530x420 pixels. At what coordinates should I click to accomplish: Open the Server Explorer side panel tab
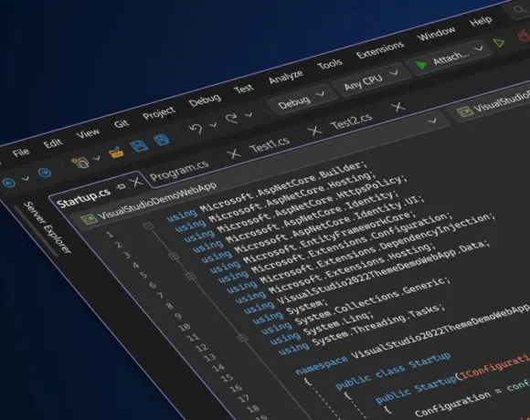pyautogui.click(x=48, y=227)
